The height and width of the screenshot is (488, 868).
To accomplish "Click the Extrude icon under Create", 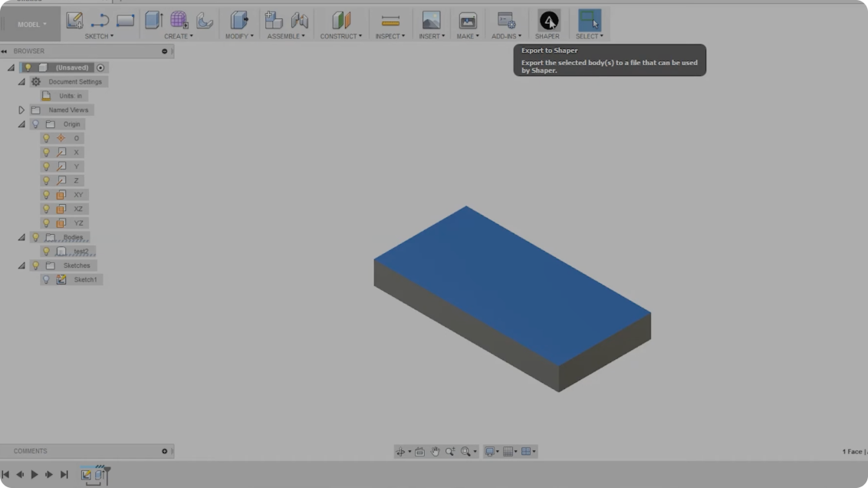I will (x=152, y=19).
